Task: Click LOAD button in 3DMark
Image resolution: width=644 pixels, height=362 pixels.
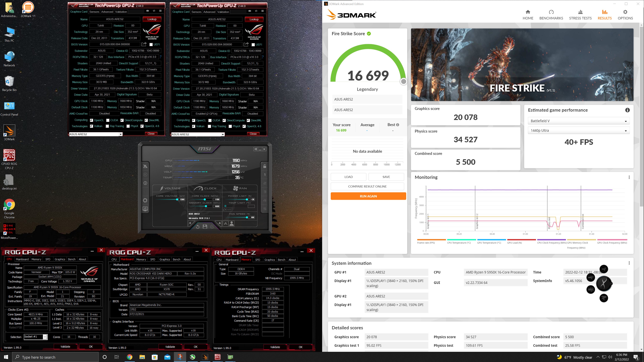Action: [348, 177]
